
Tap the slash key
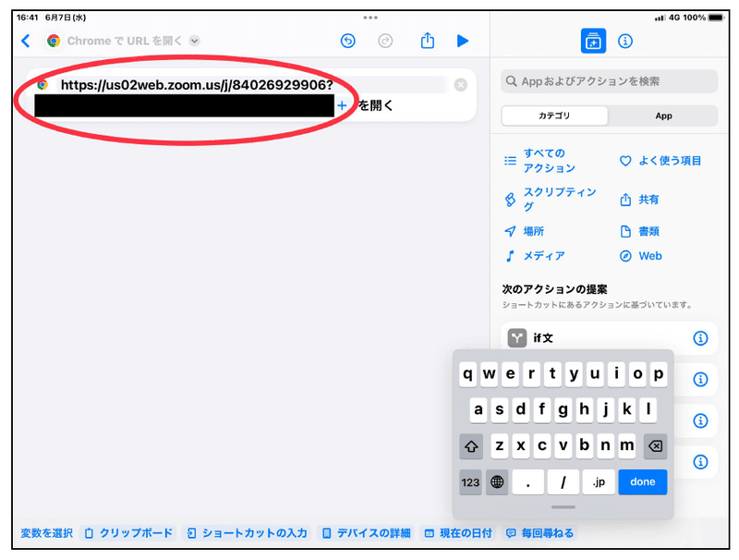563,481
